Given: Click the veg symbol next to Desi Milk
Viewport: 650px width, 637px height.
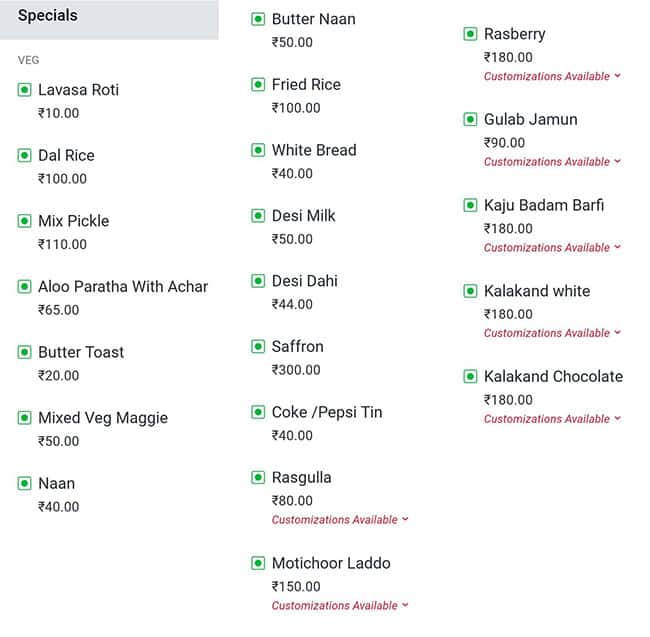Looking at the screenshot, I should tap(258, 216).
